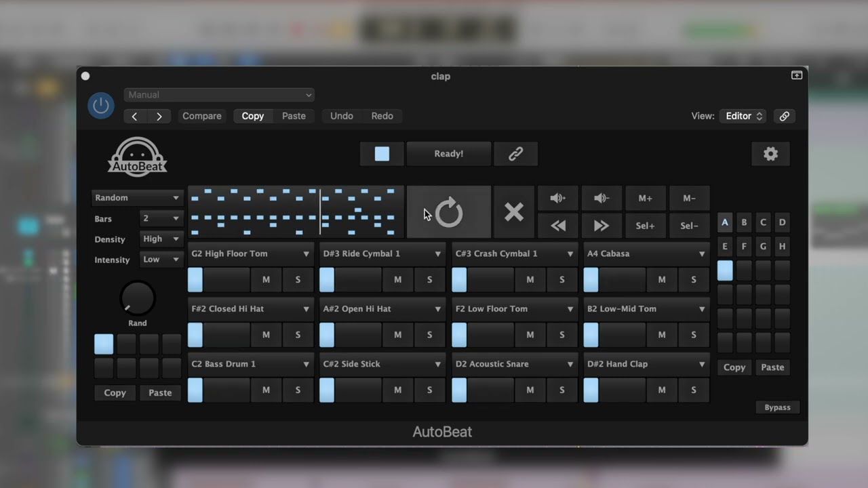Solo the C#3 Crash Cymbal 1 lane
868x488 pixels.
click(561, 279)
